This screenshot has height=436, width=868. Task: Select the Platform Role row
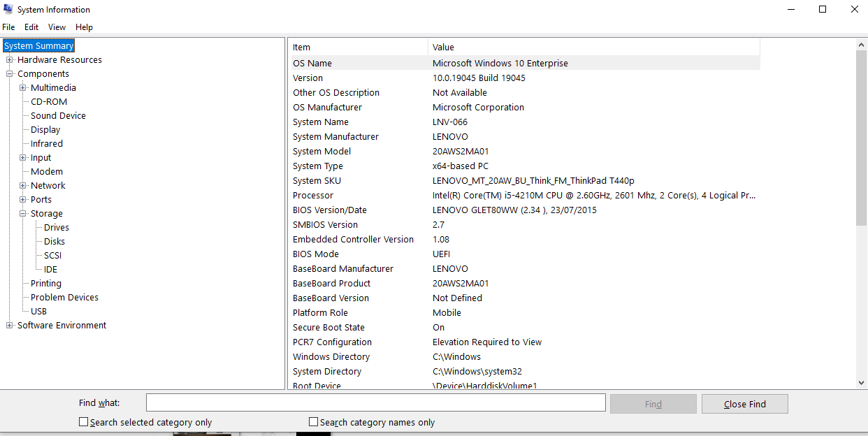pyautogui.click(x=524, y=312)
